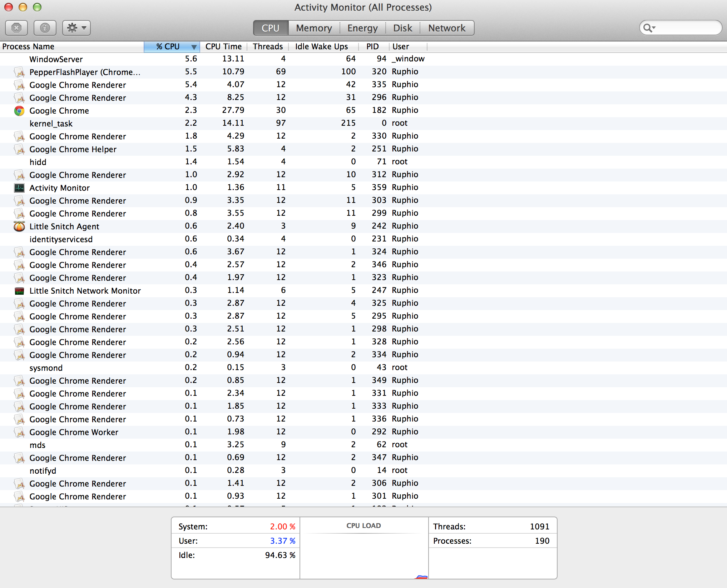Viewport: 727px width, 588px height.
Task: Open the gear action dropdown menu
Action: 76,28
